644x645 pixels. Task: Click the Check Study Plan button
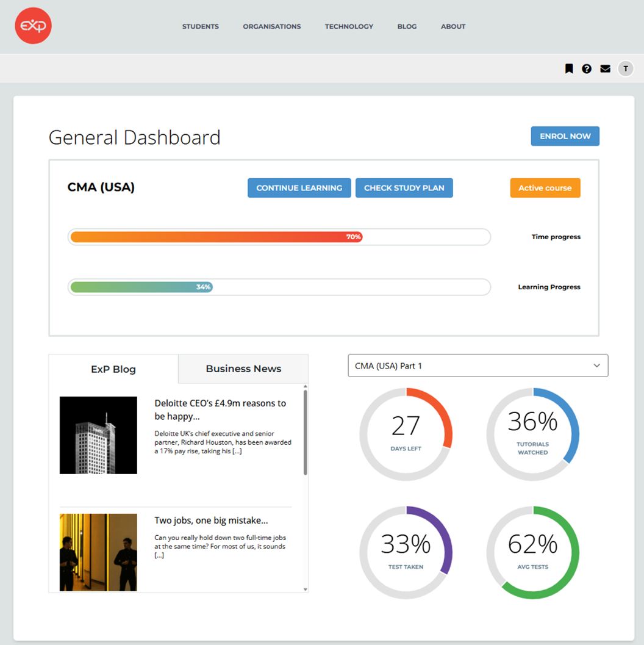coord(404,188)
